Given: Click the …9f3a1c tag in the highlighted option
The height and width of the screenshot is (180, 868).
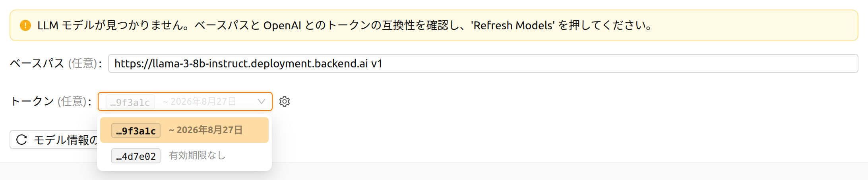Looking at the screenshot, I should coord(136,130).
